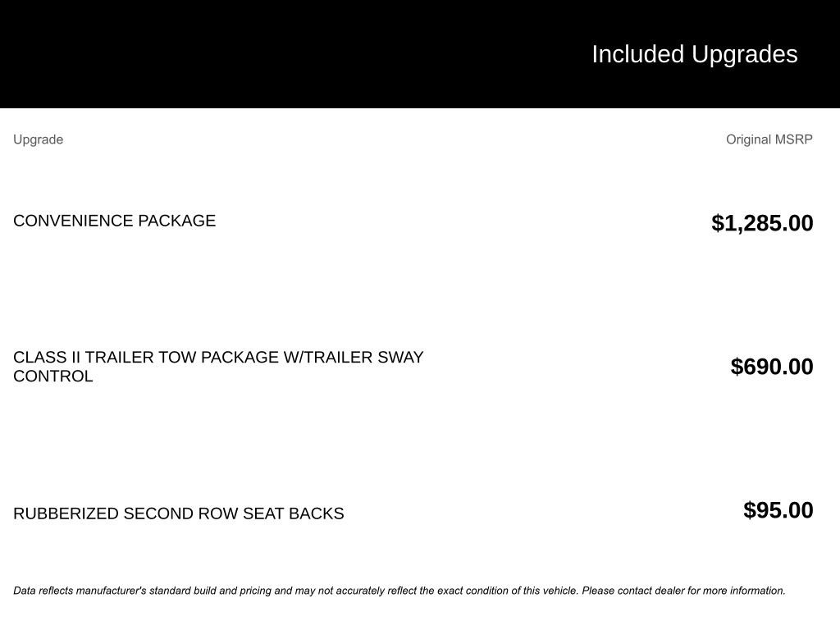This screenshot has width=840, height=630.
Task: Click the Original MSRP column header
Action: 769,139
